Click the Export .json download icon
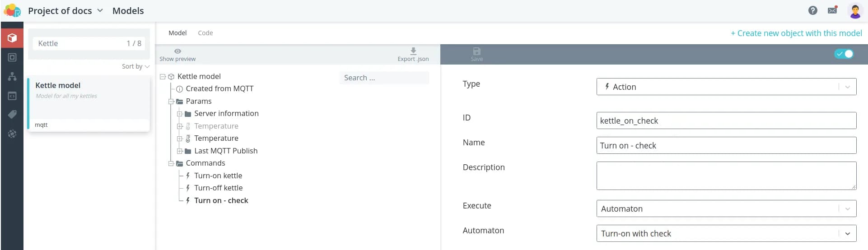 [413, 51]
